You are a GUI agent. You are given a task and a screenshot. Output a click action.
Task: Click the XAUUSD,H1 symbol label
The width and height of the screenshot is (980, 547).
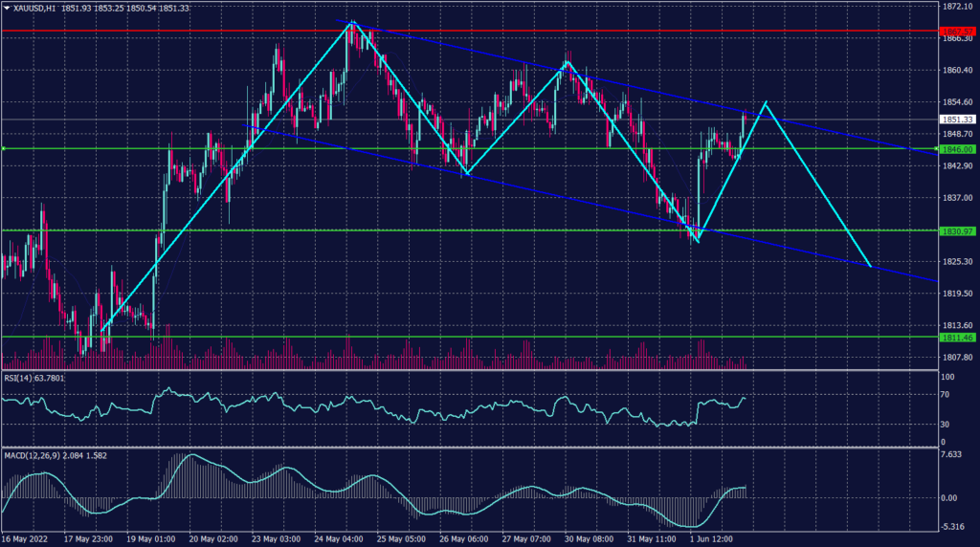coord(34,9)
